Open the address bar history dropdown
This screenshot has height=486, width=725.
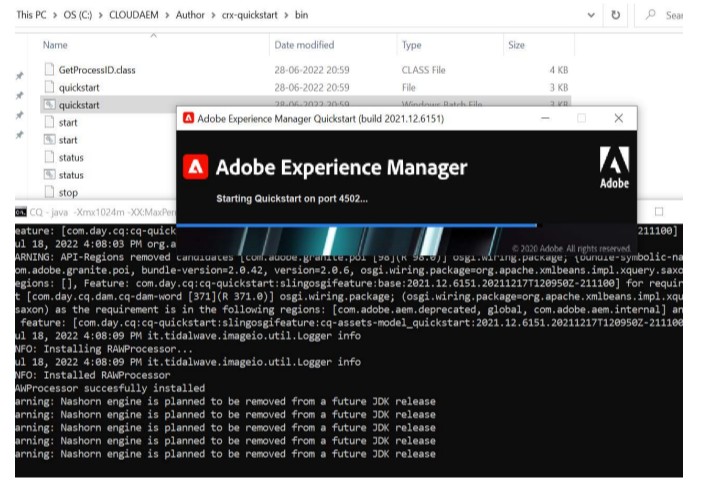tap(590, 15)
